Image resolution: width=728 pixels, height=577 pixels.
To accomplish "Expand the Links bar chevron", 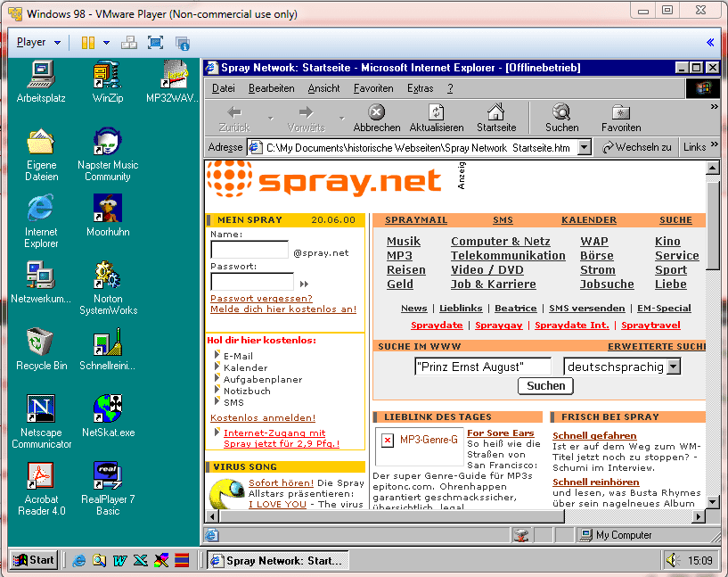I will tap(714, 144).
